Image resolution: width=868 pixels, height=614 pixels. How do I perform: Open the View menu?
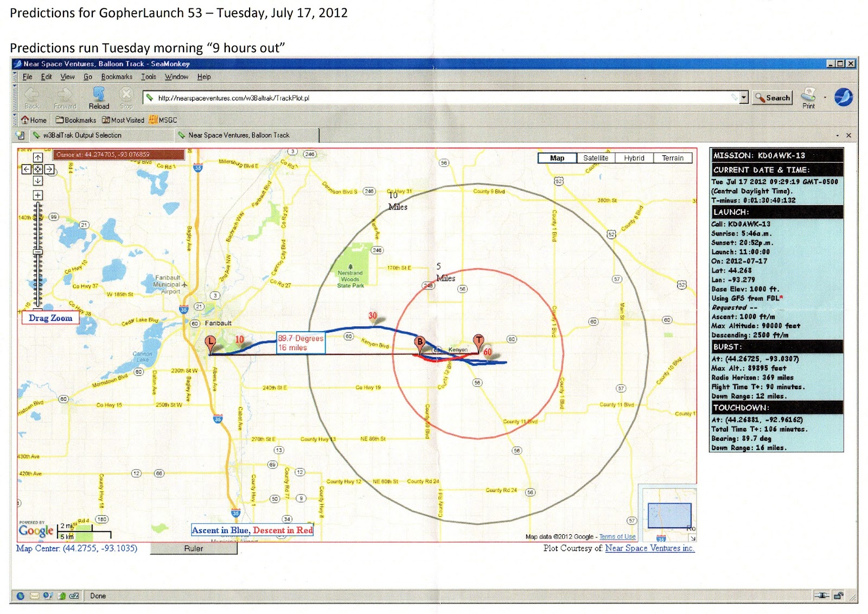(67, 77)
